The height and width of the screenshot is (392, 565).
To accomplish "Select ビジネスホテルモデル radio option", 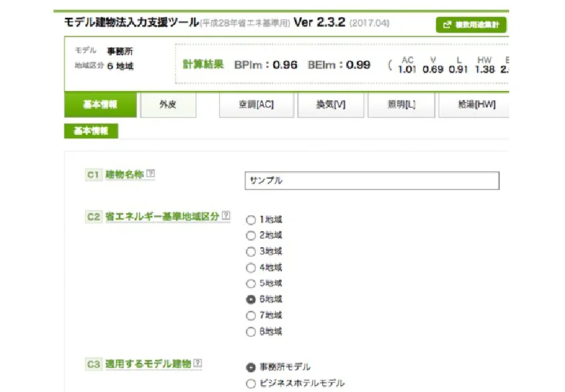I will pyautogui.click(x=251, y=383).
